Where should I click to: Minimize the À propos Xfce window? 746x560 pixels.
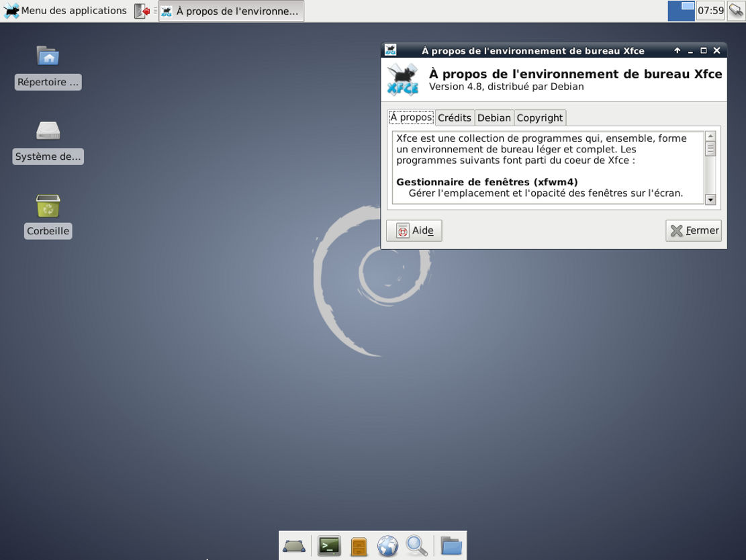(690, 50)
